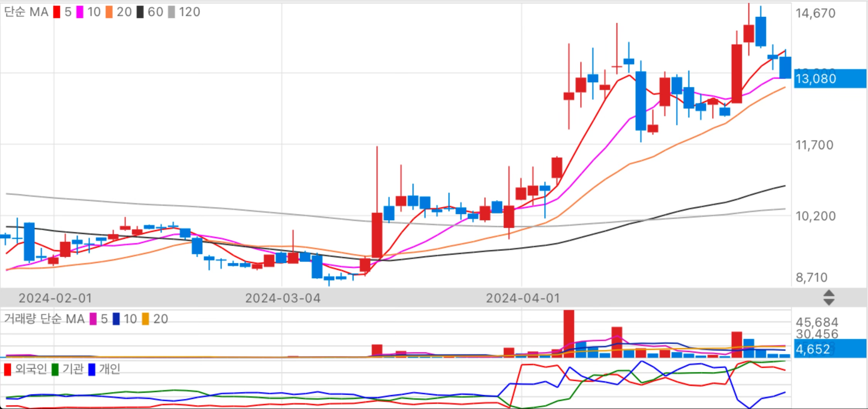Click the 개인 legend text

coord(110,369)
